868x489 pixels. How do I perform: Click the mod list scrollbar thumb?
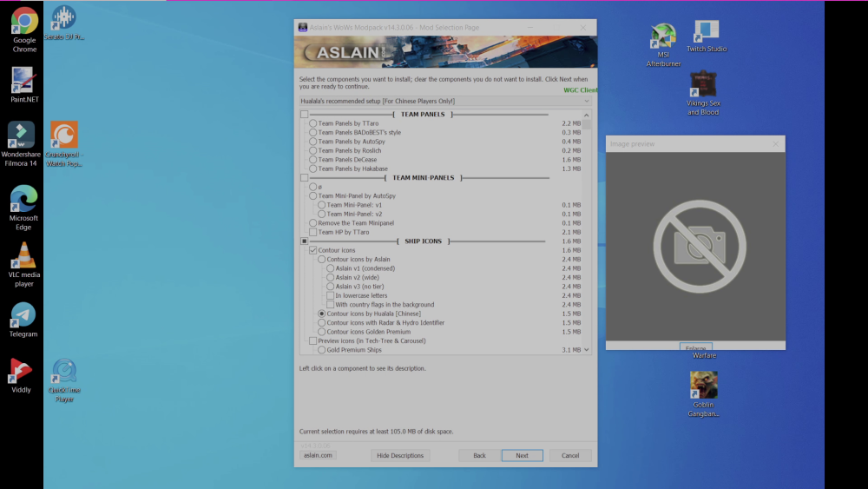coord(586,124)
